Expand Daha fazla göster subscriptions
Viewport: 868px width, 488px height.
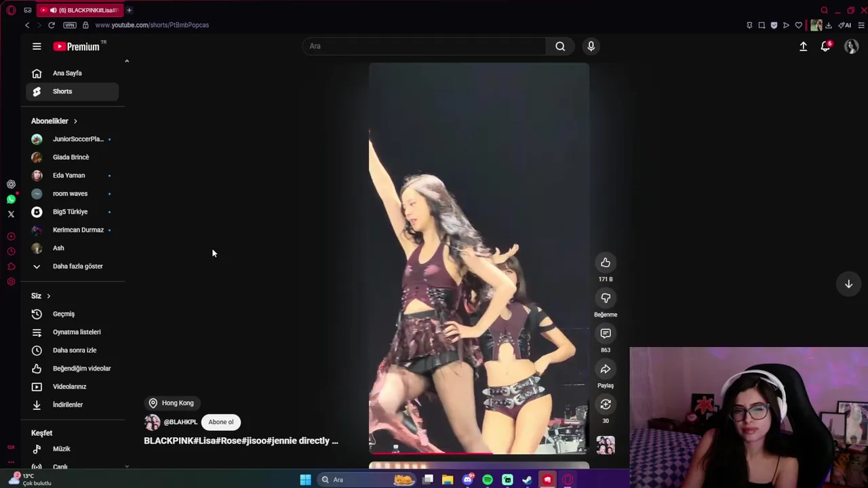(72, 266)
